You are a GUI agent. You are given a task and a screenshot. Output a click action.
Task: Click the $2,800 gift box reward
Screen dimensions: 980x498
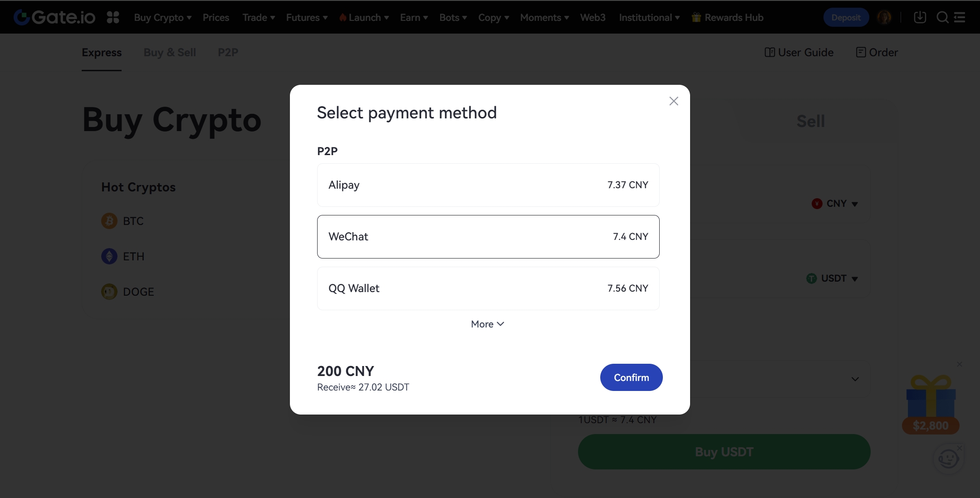point(931,404)
